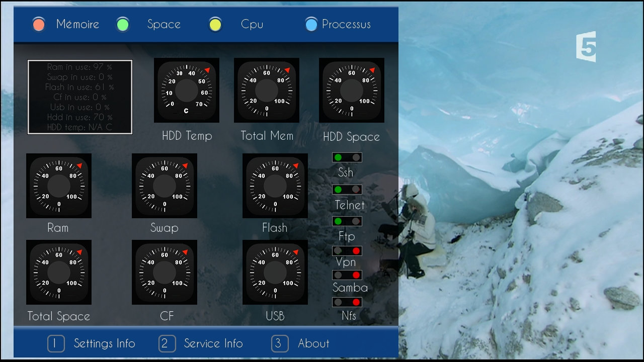Click the green Space color button
The width and height of the screenshot is (644, 362).
point(123,24)
